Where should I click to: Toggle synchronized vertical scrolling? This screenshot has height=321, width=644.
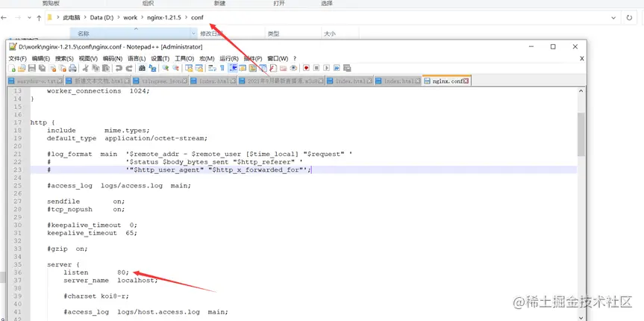[189, 68]
